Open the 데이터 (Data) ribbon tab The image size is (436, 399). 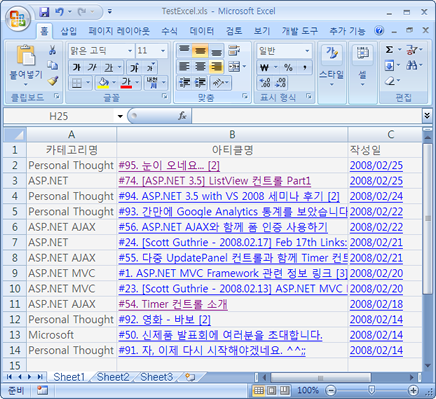pos(202,31)
